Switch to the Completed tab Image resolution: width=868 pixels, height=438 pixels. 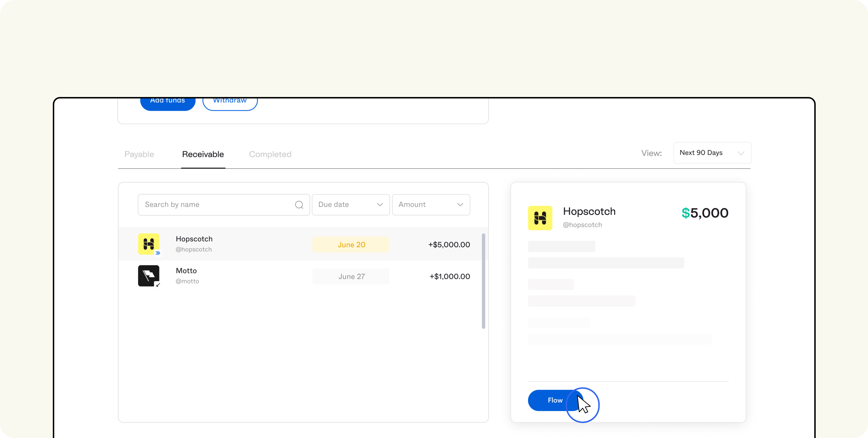tap(270, 154)
